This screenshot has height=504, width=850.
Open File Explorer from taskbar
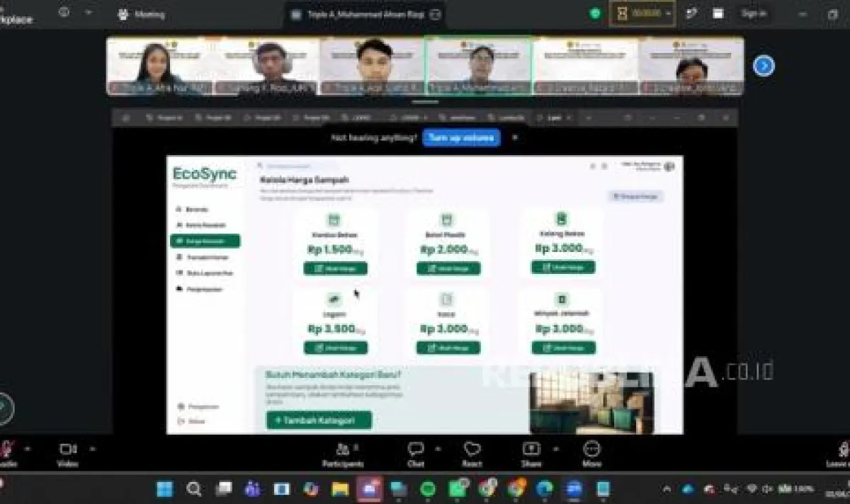click(x=341, y=488)
